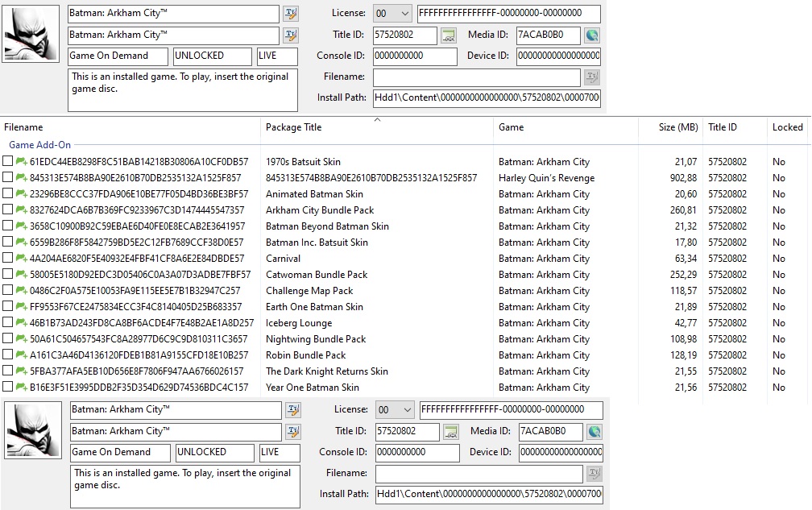The width and height of the screenshot is (812, 510).
Task: Click package icon of Iceberg Lounge row
Action: click(21, 322)
